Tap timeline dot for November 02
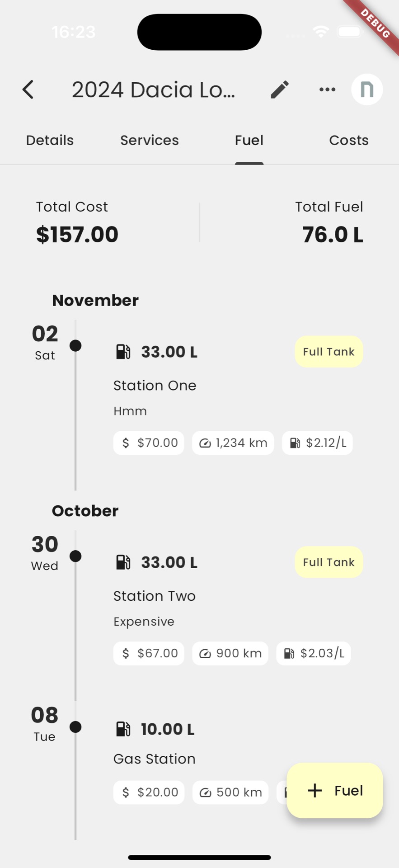This screenshot has height=868, width=399. click(x=75, y=346)
